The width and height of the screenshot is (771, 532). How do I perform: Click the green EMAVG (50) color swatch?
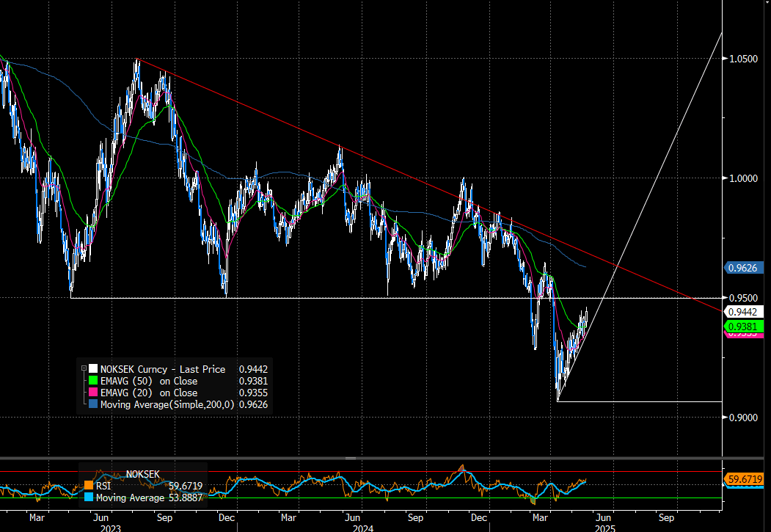(x=92, y=381)
